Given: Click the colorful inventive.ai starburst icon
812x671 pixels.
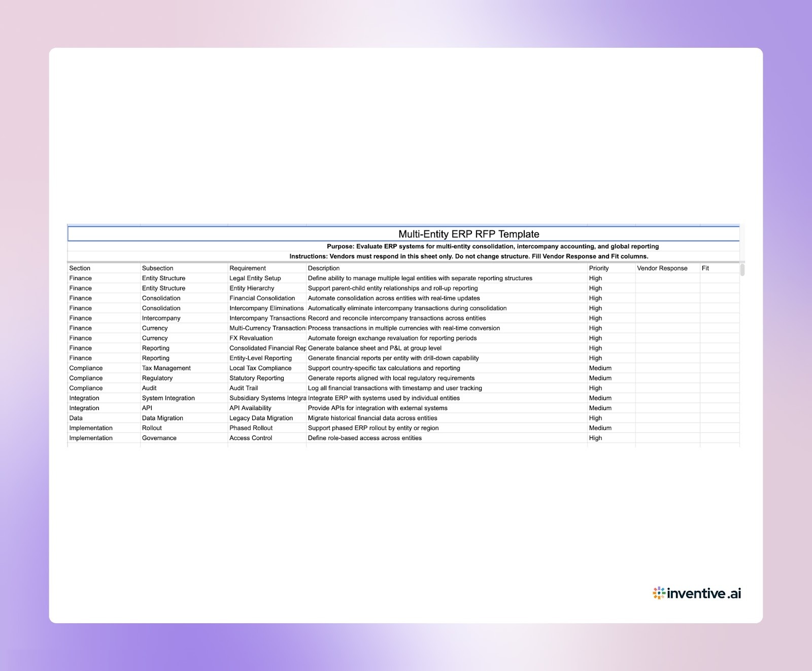Looking at the screenshot, I should click(x=658, y=592).
